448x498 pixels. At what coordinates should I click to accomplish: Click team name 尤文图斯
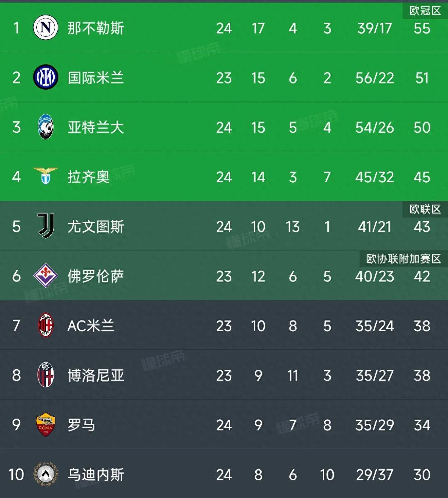click(96, 227)
